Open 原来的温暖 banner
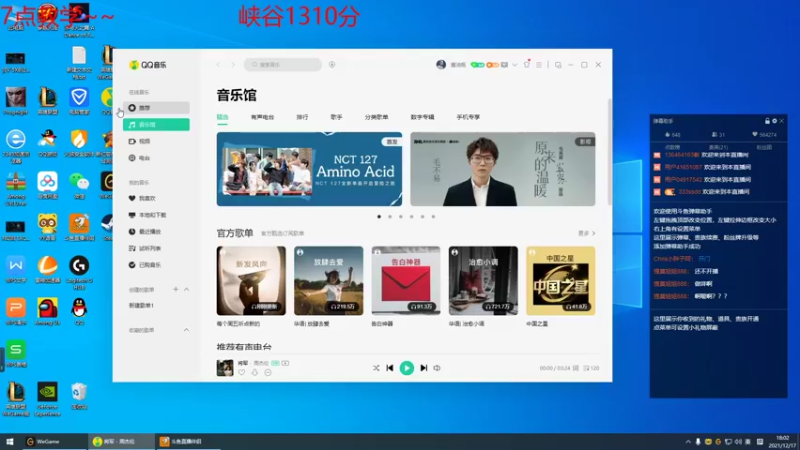Viewport: 800px width, 450px height. pos(503,169)
